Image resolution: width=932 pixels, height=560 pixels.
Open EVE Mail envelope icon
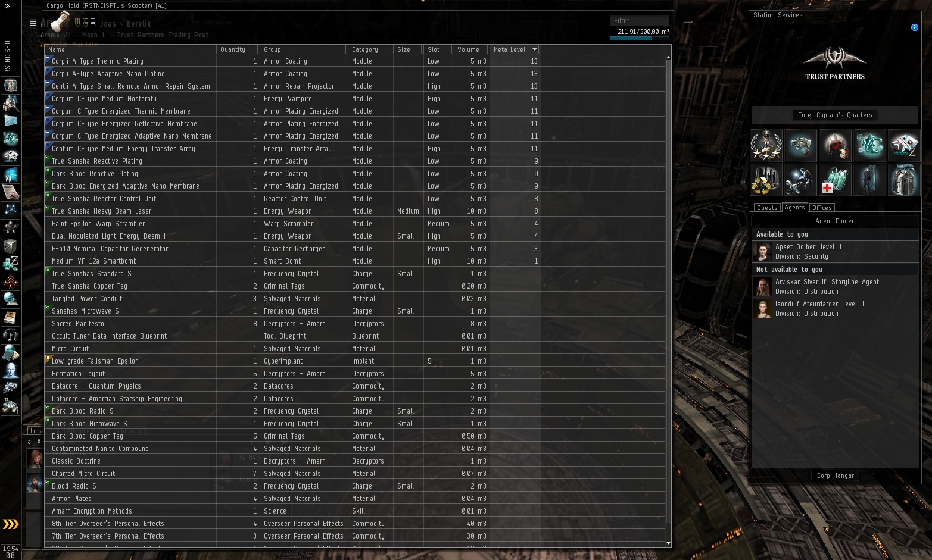(11, 120)
